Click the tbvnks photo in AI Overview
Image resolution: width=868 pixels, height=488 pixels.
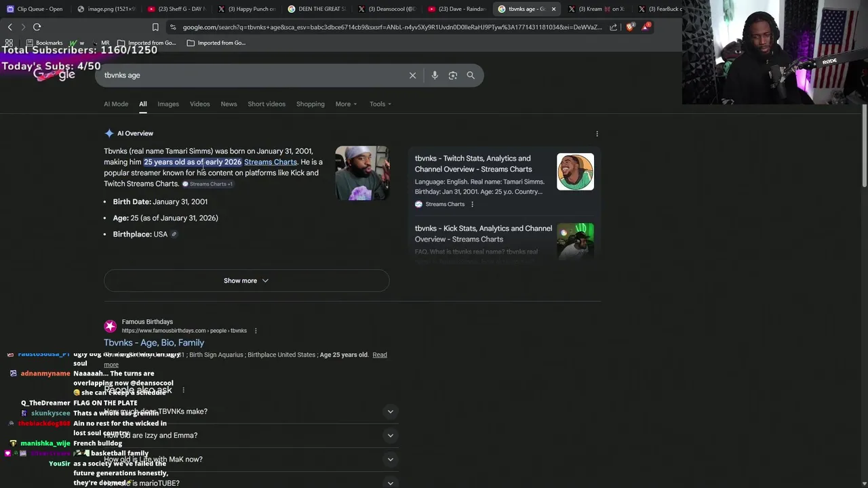362,173
